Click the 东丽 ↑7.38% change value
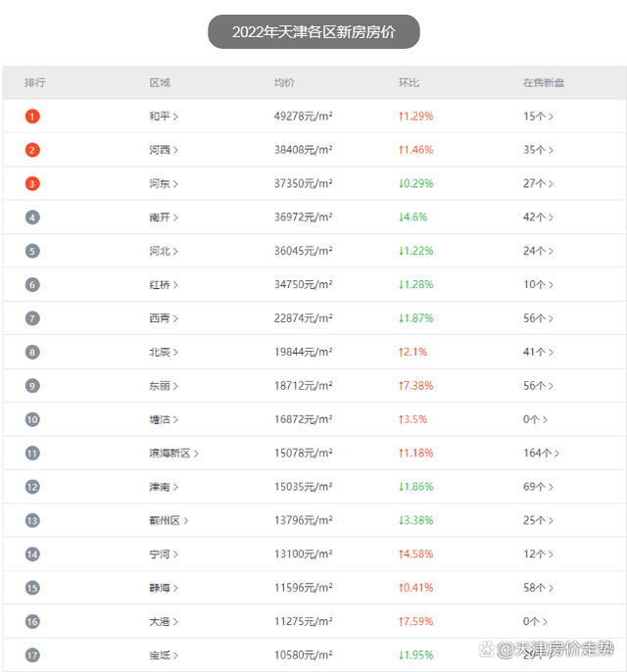 point(415,386)
